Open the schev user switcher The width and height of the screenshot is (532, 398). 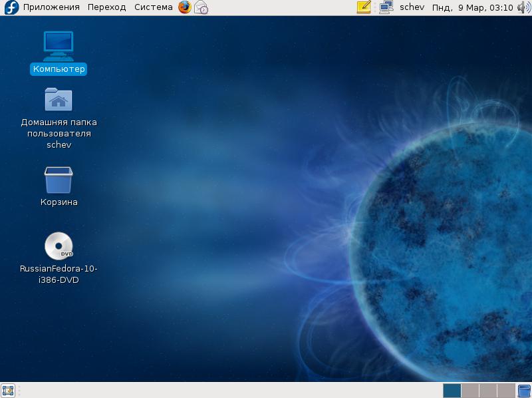(x=412, y=7)
